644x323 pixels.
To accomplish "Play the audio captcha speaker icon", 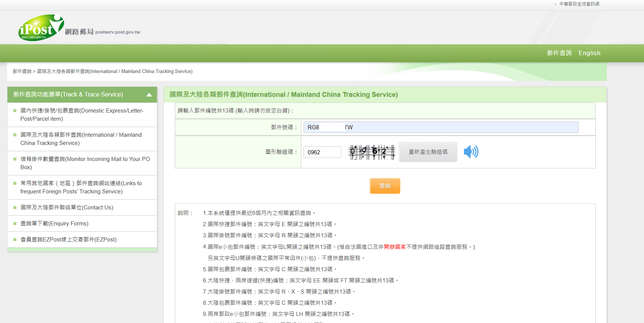I will click(x=471, y=152).
